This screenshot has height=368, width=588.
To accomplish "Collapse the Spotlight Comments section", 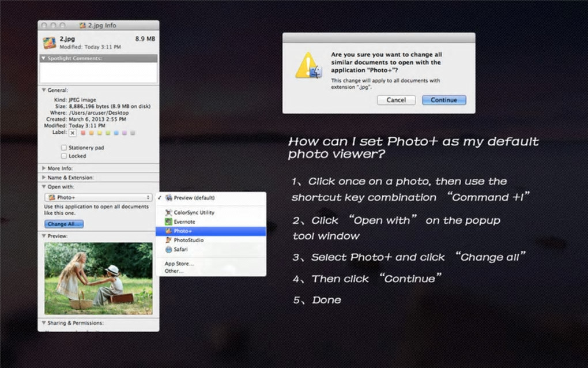I will point(43,58).
